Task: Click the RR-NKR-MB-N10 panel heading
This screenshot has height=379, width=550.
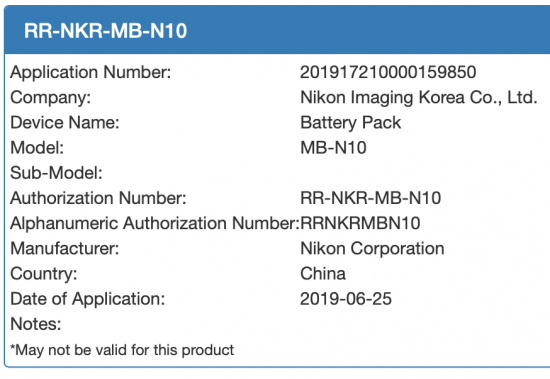Action: [x=105, y=31]
